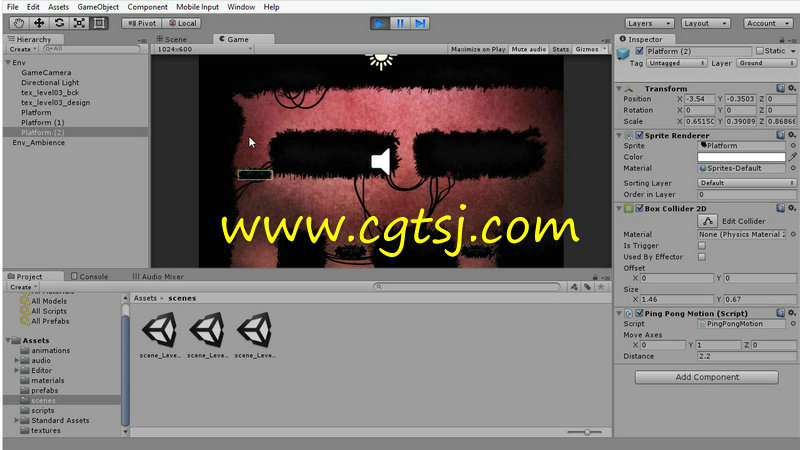
Task: Select the first scene_Level asset
Action: point(160,335)
